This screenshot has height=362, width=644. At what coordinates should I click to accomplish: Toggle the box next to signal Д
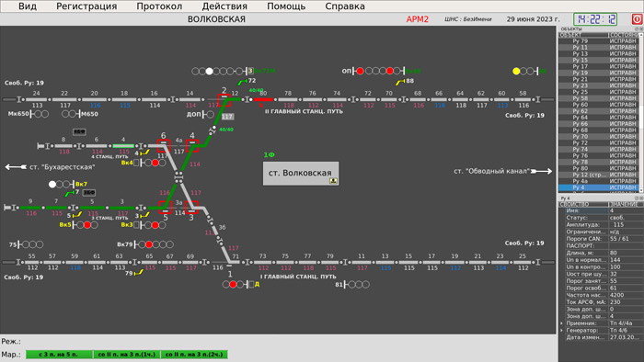(251, 284)
